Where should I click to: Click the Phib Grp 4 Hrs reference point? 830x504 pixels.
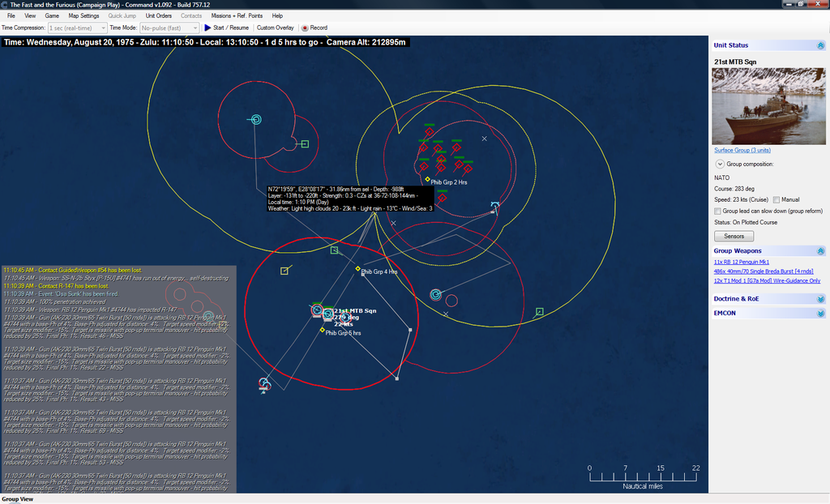point(357,269)
